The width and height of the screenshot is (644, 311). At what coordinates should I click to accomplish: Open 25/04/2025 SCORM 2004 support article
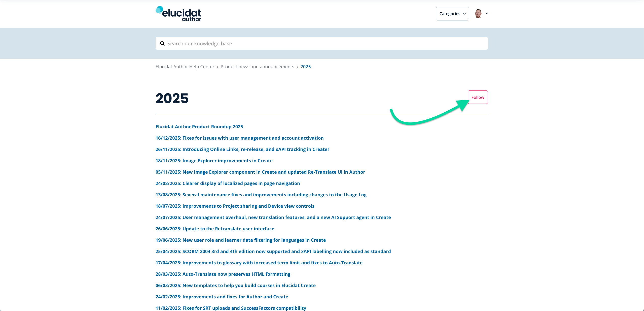(273, 251)
